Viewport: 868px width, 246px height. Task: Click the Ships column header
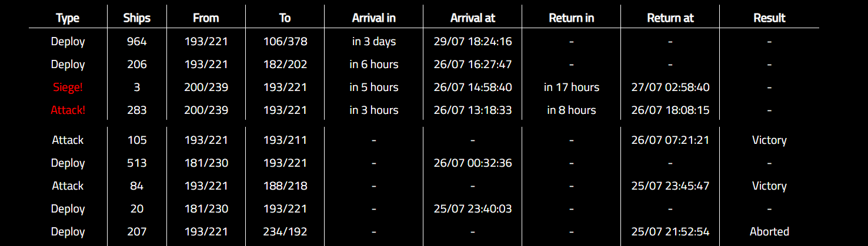137,18
